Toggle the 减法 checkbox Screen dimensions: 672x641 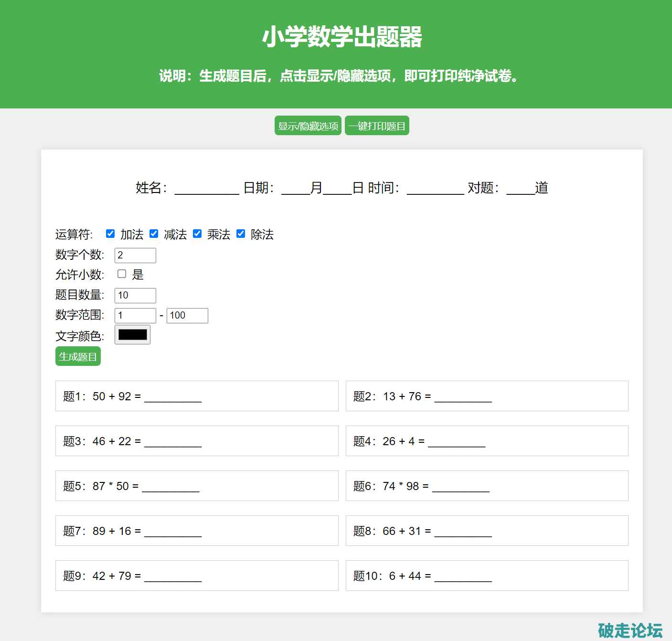point(154,234)
